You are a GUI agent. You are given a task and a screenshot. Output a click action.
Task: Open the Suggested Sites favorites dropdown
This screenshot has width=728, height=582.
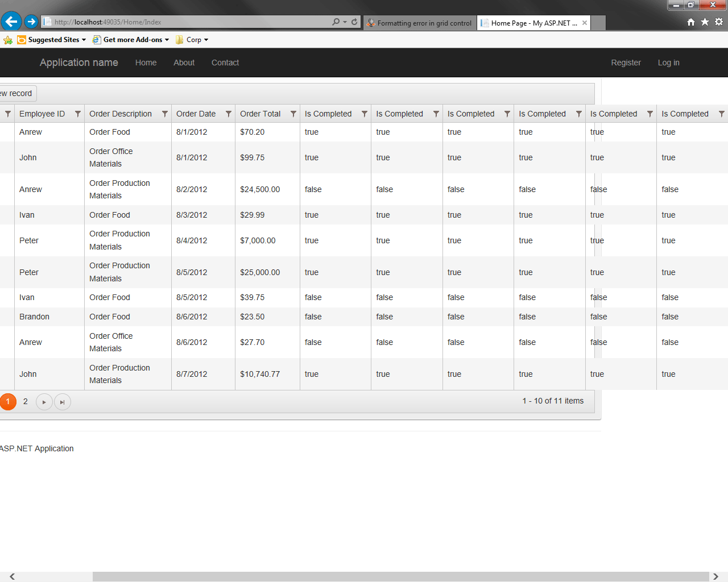pyautogui.click(x=52, y=40)
